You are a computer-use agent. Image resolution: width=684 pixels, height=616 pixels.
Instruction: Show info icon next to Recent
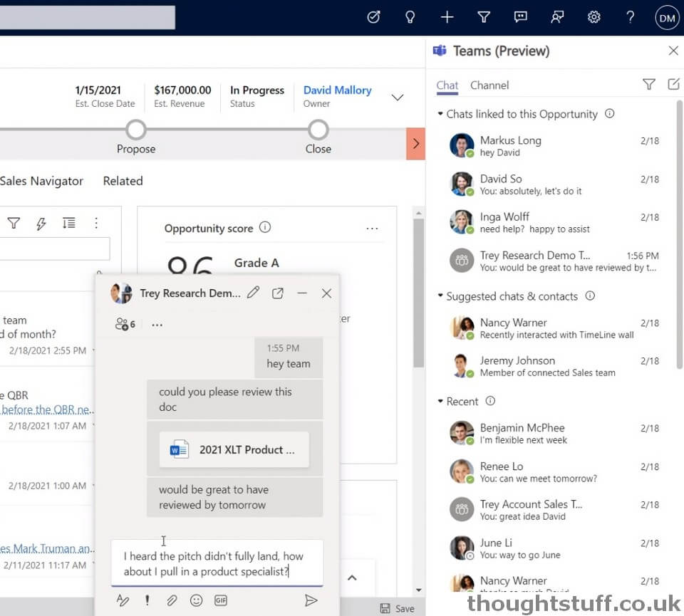490,401
